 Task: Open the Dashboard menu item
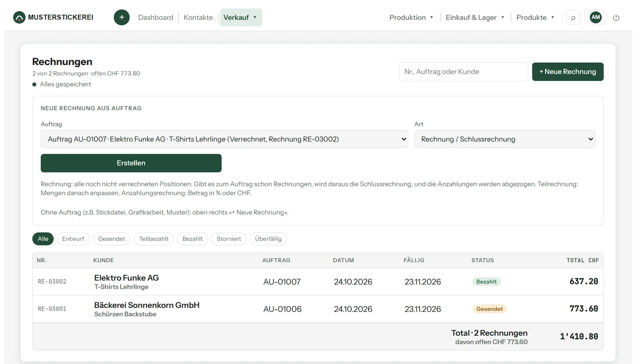click(x=156, y=17)
